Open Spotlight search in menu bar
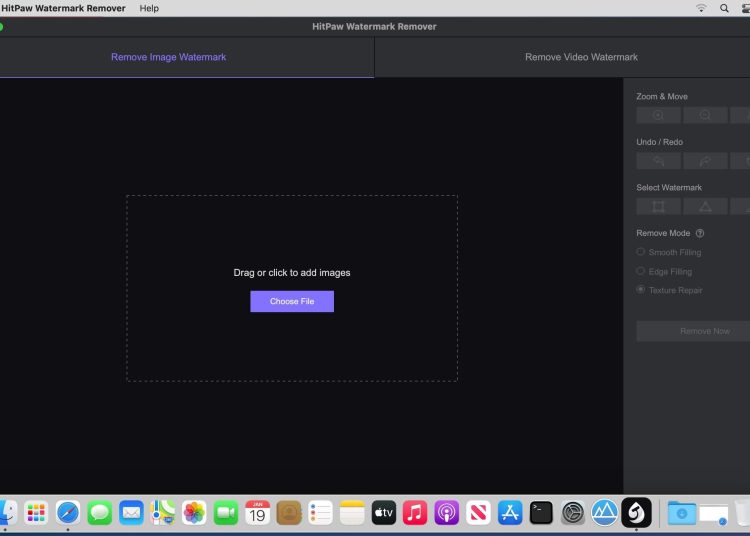750x536 pixels. [x=724, y=8]
